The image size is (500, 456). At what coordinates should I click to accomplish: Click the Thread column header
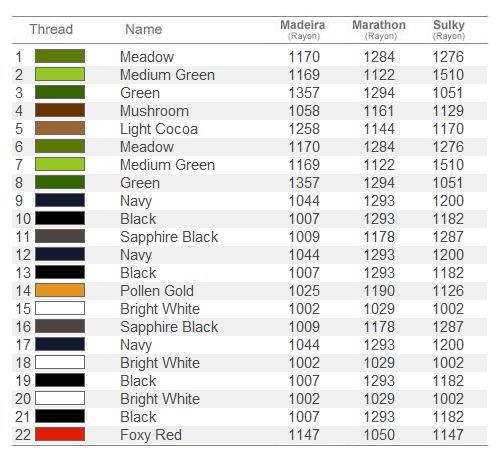pyautogui.click(x=51, y=29)
